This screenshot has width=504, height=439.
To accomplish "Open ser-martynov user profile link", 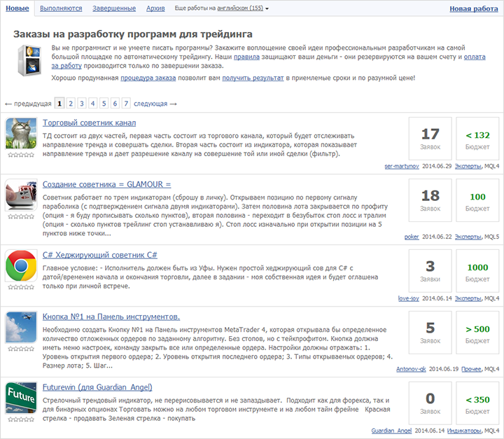I will pyautogui.click(x=400, y=167).
